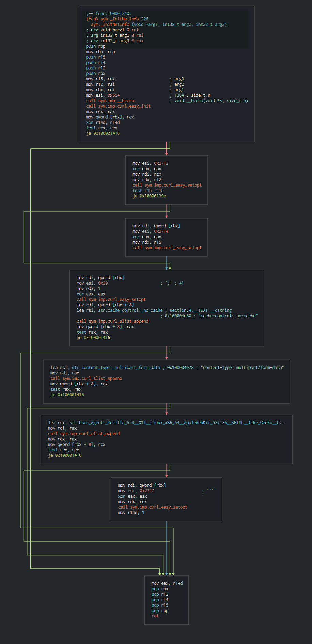Screen dimensions: 312x644
Task: Follow the 'call sym.imp.__bzero' call
Action: pos(110,101)
